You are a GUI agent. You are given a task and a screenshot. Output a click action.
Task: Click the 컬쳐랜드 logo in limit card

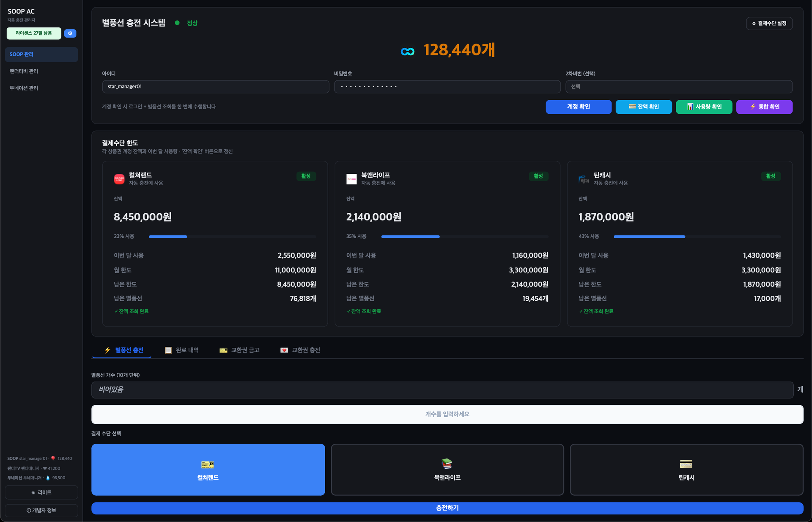(119, 179)
